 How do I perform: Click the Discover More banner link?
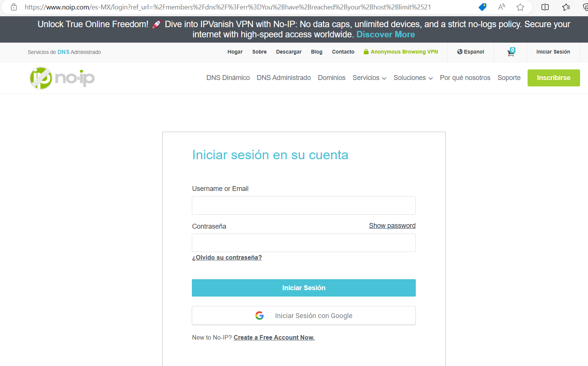[x=386, y=34]
